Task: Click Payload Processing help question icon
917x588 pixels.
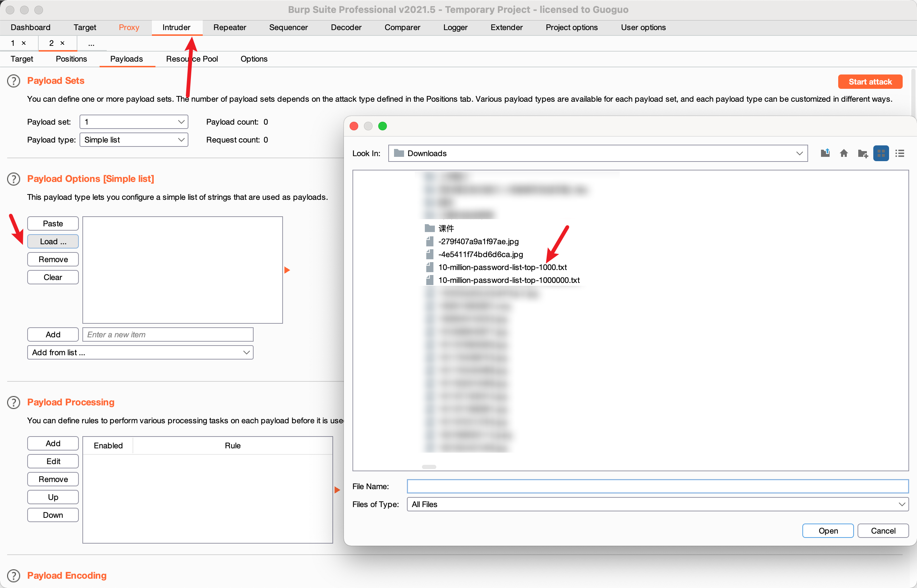Action: point(14,403)
